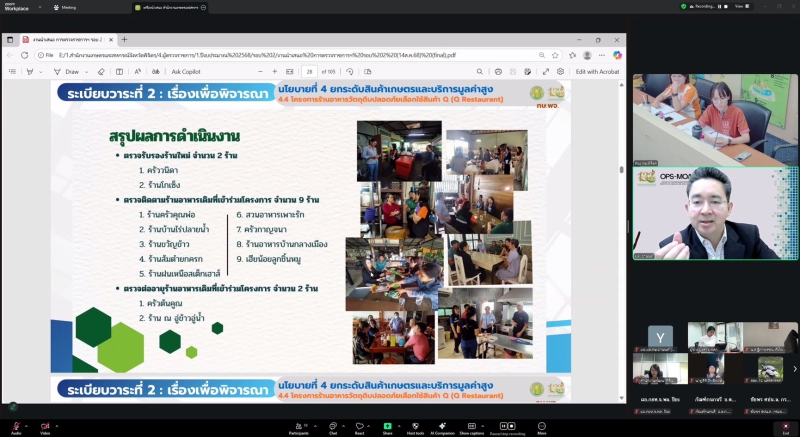
Task: Pause the recording from bottom toolbar
Action: click(503, 426)
